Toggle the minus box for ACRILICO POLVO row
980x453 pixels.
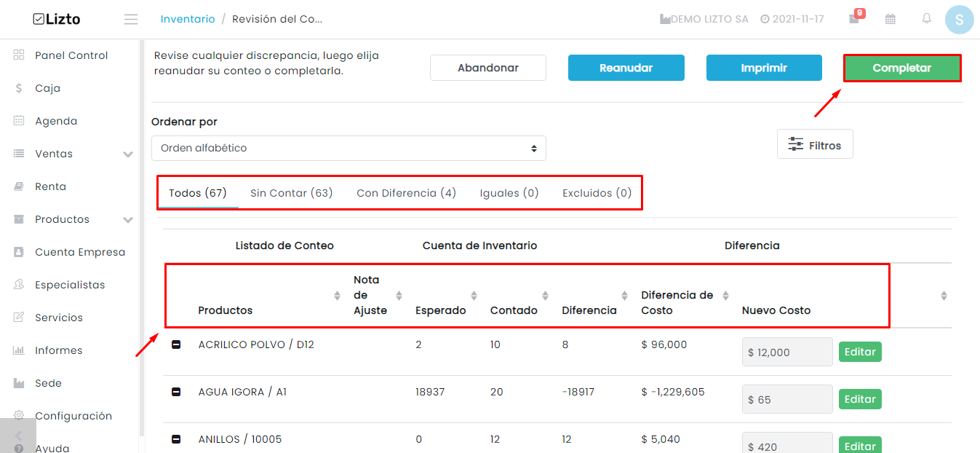(176, 344)
